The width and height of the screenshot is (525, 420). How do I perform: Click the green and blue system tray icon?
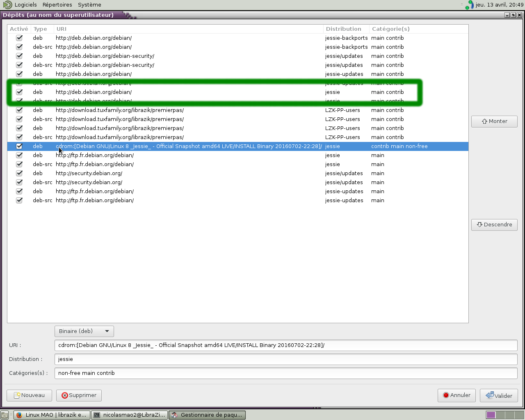click(x=470, y=5)
